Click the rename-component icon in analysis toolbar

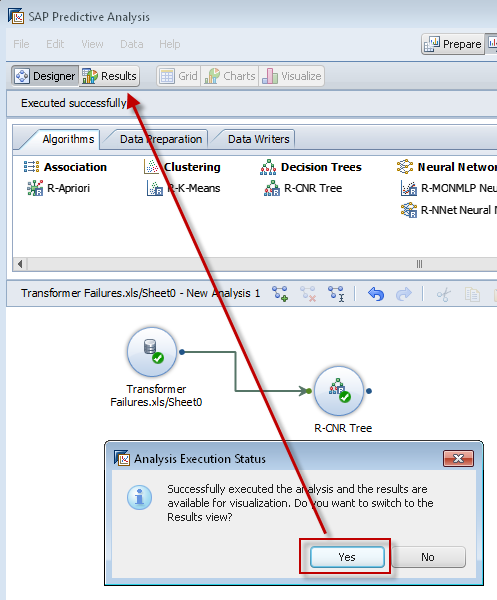pos(336,294)
